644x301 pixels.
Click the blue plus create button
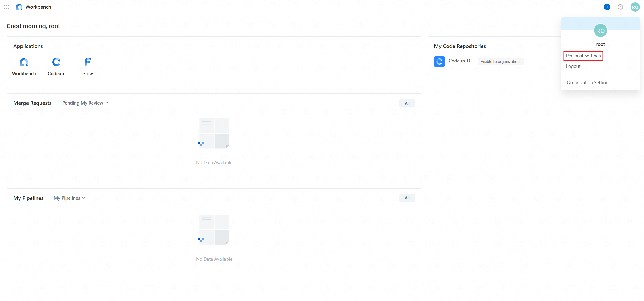point(607,7)
